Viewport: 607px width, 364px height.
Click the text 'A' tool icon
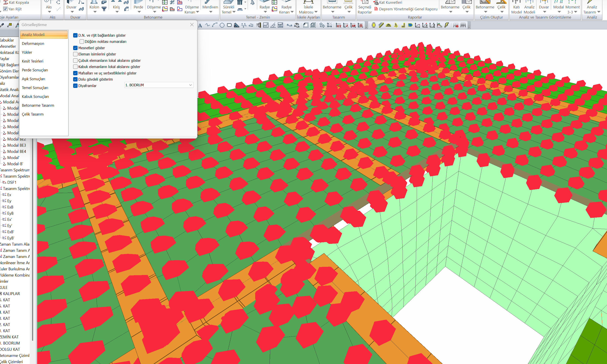(200, 25)
